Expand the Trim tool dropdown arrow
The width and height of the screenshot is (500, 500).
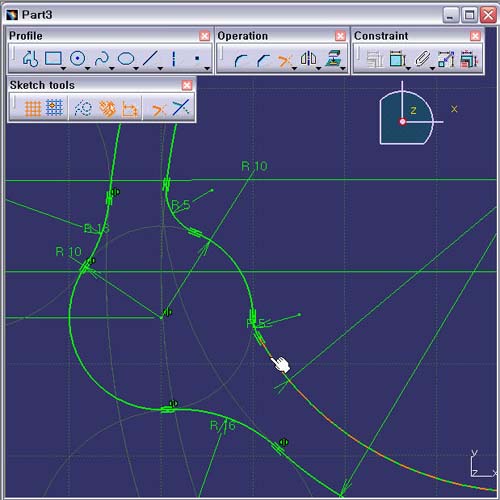pyautogui.click(x=294, y=68)
